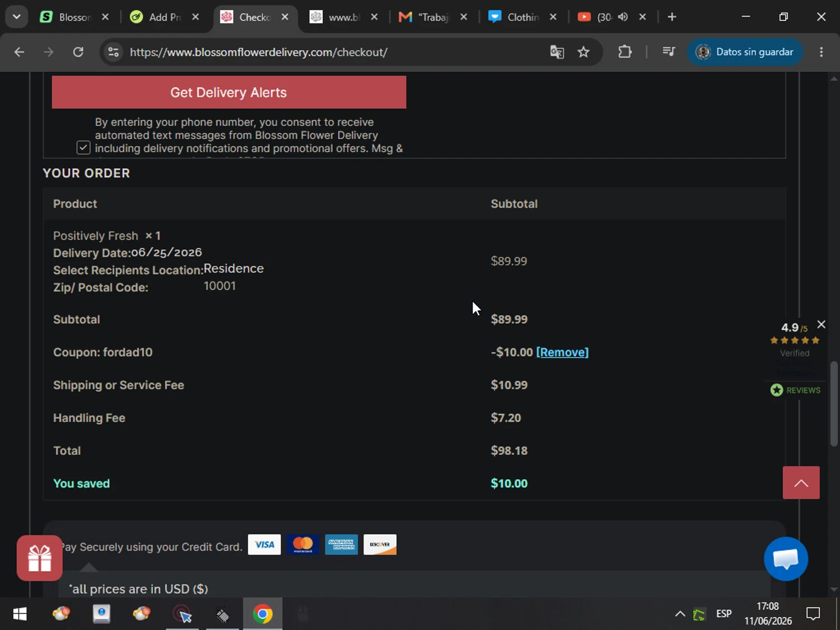Click the Mastercard logo
This screenshot has width=840, height=630.
pos(303,544)
